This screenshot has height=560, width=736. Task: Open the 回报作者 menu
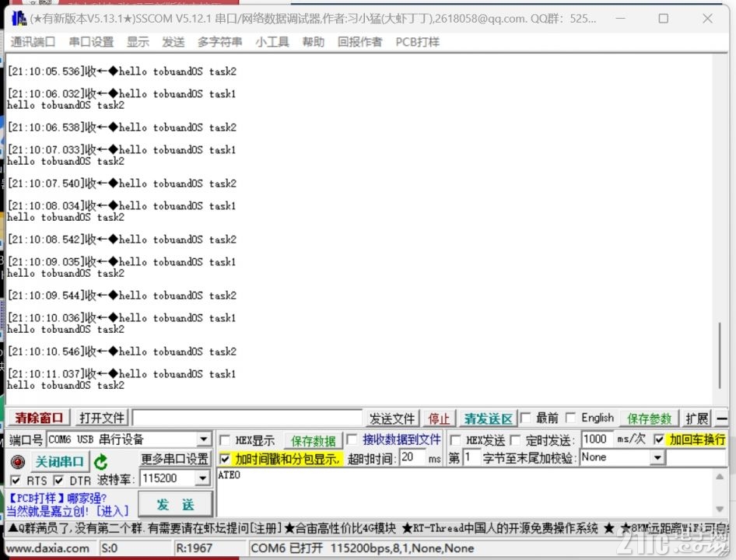(359, 42)
